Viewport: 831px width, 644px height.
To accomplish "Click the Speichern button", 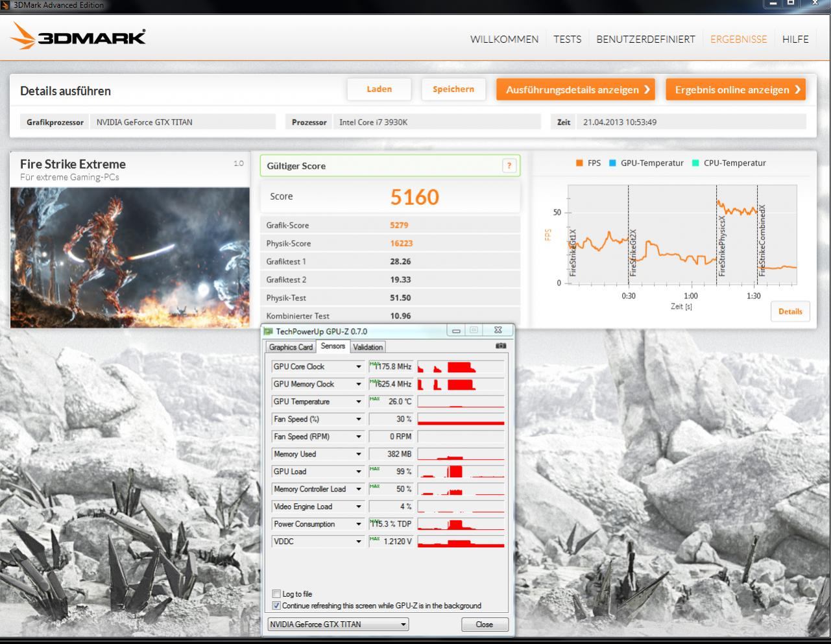I will (x=453, y=89).
